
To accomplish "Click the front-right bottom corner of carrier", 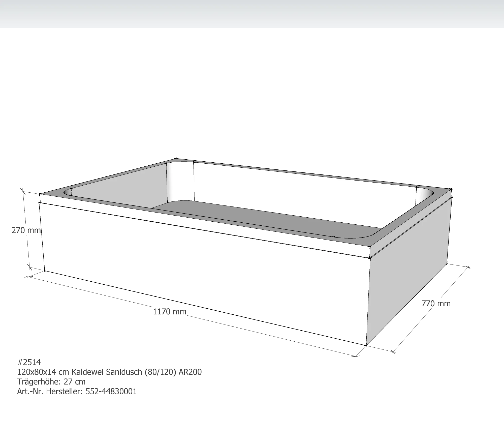I will (366, 345).
